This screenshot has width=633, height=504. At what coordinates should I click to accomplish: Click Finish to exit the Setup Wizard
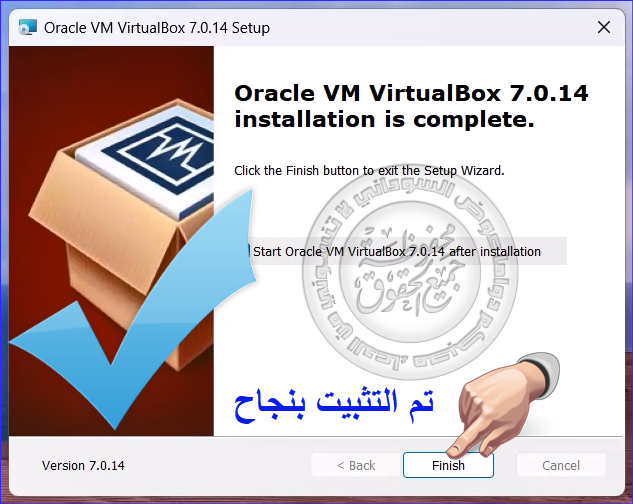[x=448, y=465]
